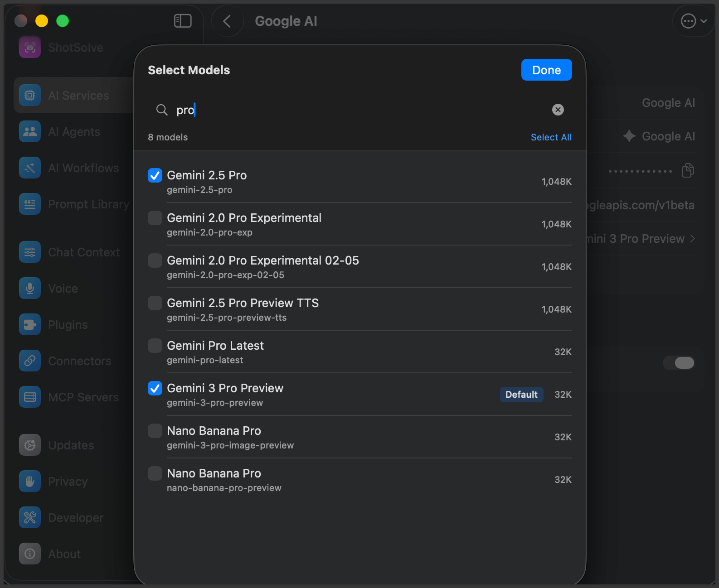Open Privacy via its hand icon
The image size is (719, 588).
coord(30,481)
